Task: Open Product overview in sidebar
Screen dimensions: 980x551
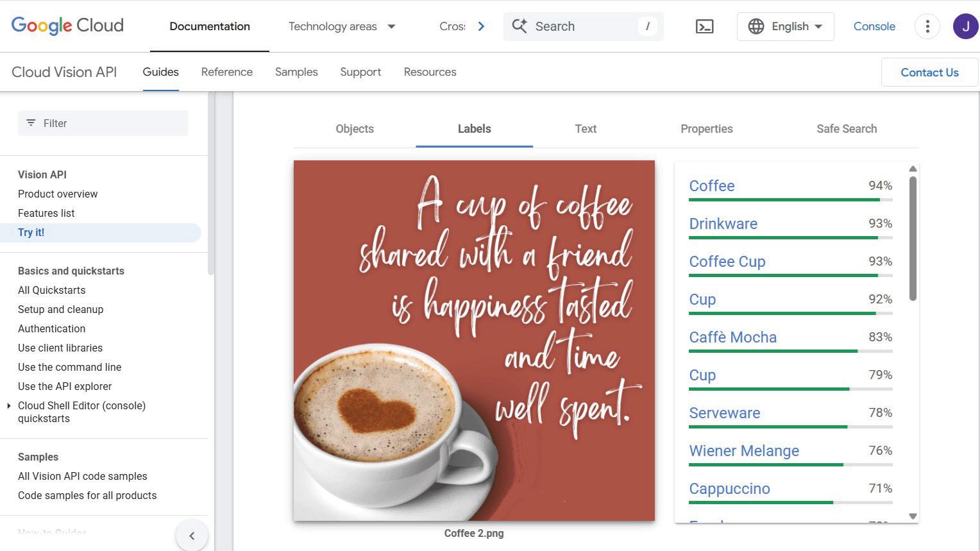Action: 58,194
